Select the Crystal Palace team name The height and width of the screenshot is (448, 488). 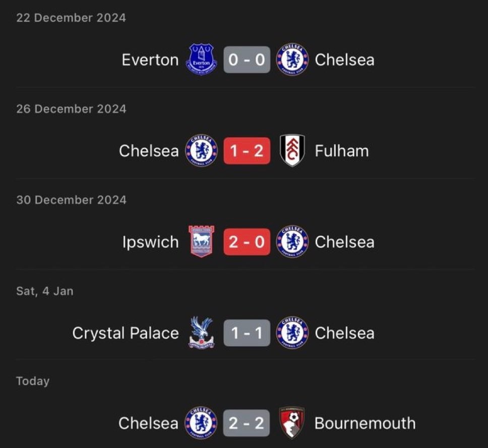pos(126,333)
